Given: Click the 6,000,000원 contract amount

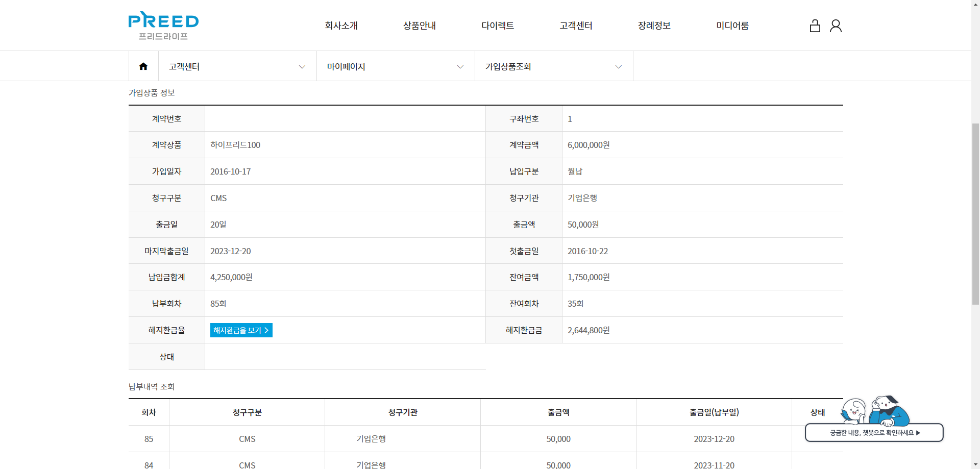Looking at the screenshot, I should tap(589, 145).
